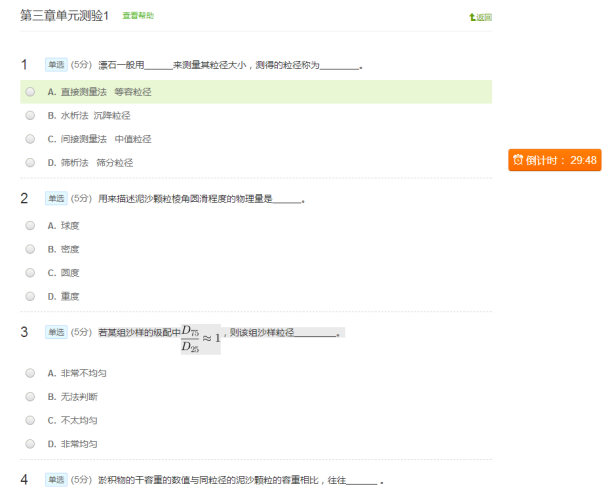The image size is (610, 499).
Task: Pick answer C 圆度 for question 2
Action: (30, 273)
